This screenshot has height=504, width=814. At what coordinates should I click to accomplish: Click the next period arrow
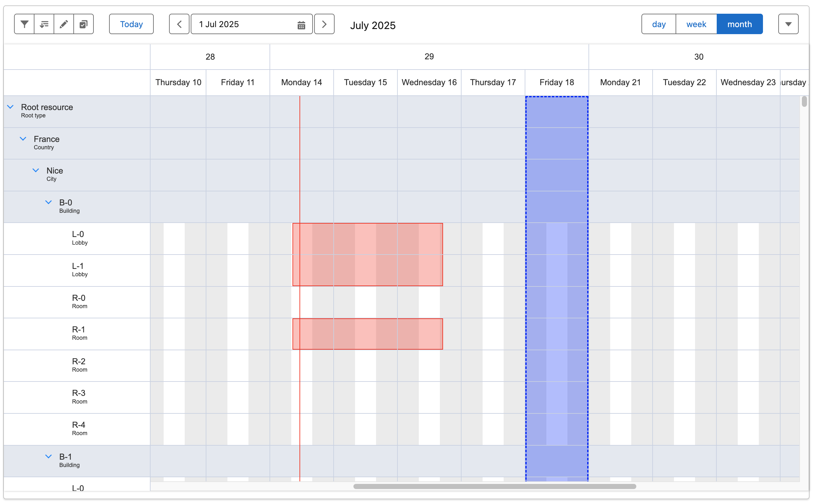pyautogui.click(x=324, y=24)
